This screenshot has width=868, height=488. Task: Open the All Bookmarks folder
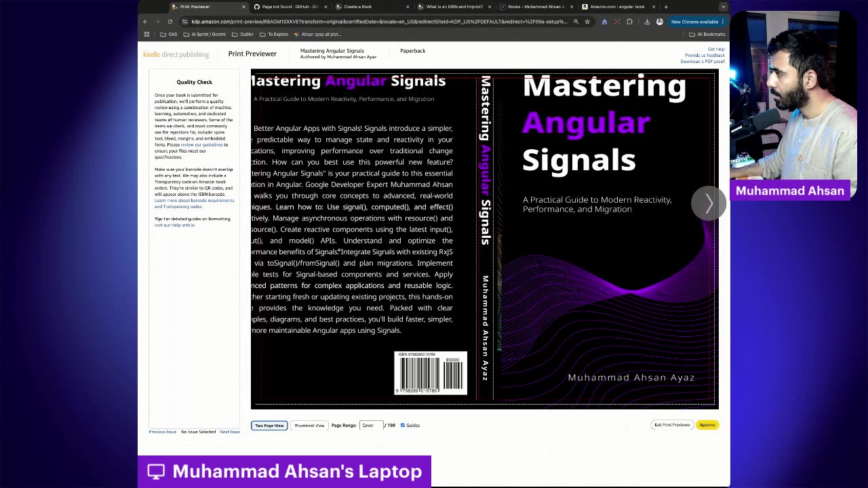tap(707, 34)
